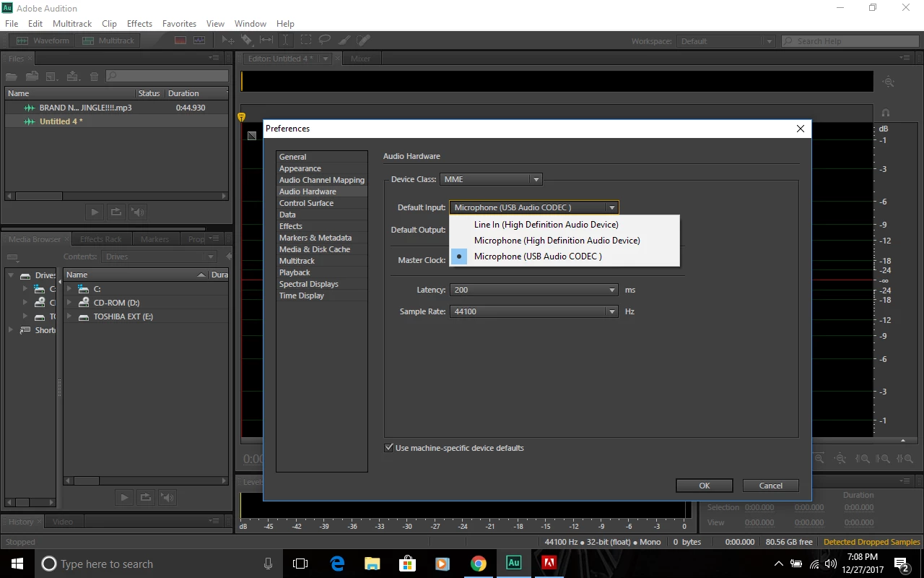Click New File icon in Files panel
Viewport: 924px width, 578px height.
[x=51, y=76]
